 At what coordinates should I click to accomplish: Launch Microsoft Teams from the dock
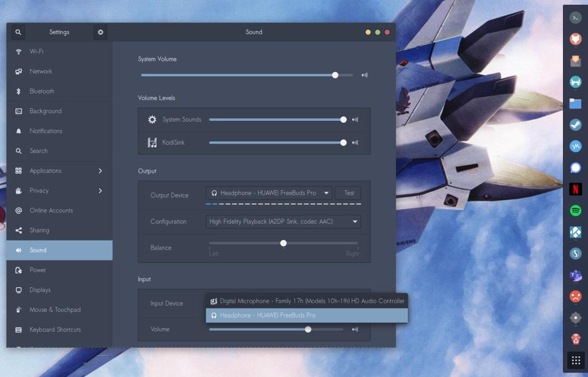click(x=575, y=275)
